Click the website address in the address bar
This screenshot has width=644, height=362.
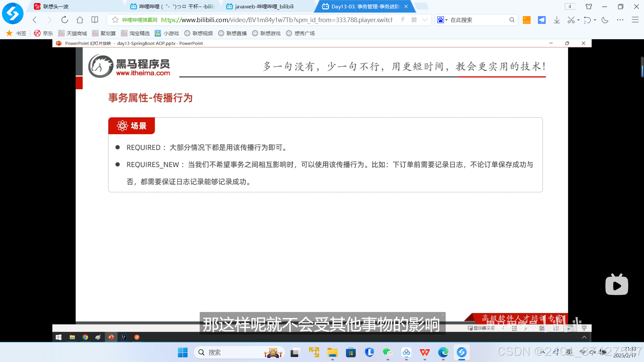(x=277, y=20)
